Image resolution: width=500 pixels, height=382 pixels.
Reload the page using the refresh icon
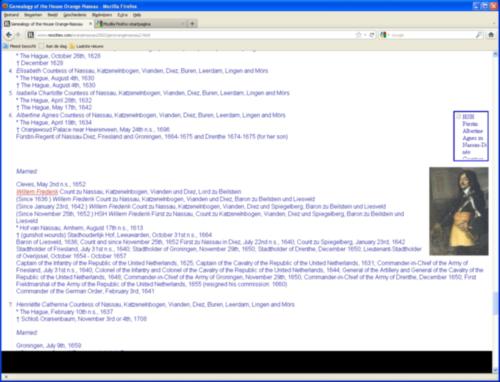[x=372, y=35]
